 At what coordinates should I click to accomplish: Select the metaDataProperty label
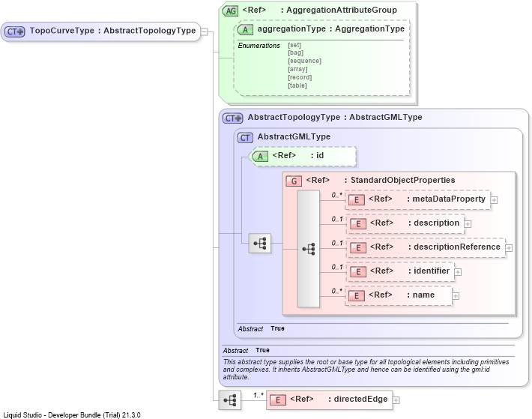[x=449, y=199]
